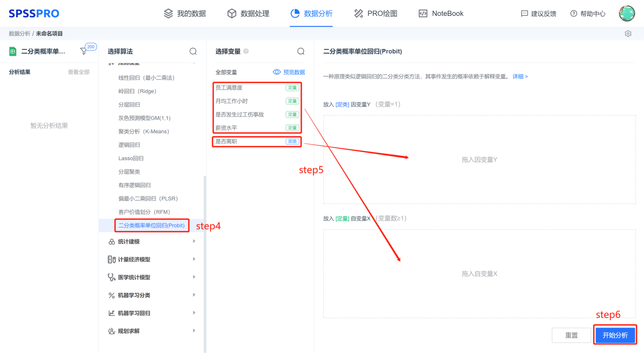
Task: Click the search magnifier in 选择算法 panel
Action: [193, 51]
